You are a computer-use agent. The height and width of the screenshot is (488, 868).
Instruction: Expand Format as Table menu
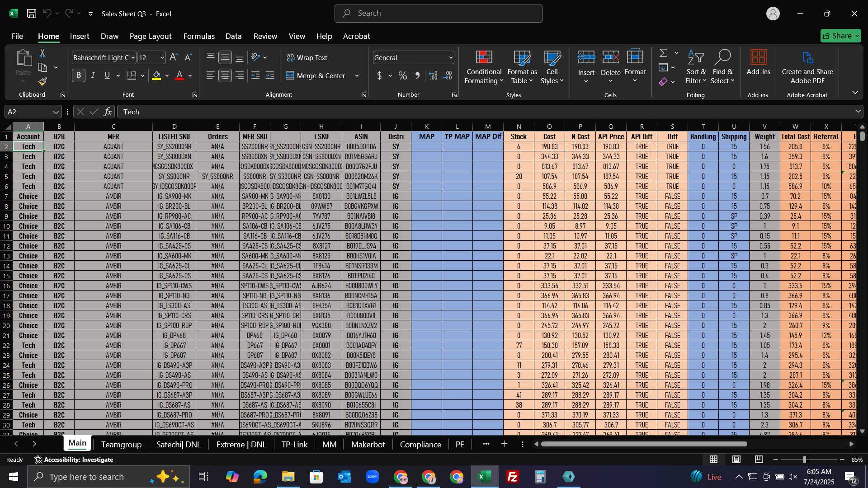(x=522, y=67)
